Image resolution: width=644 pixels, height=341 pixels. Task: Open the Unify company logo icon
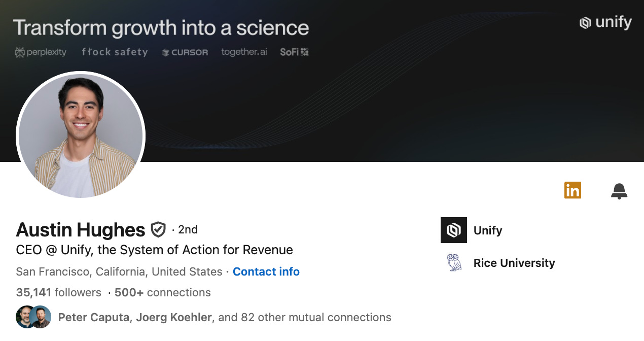[453, 230]
